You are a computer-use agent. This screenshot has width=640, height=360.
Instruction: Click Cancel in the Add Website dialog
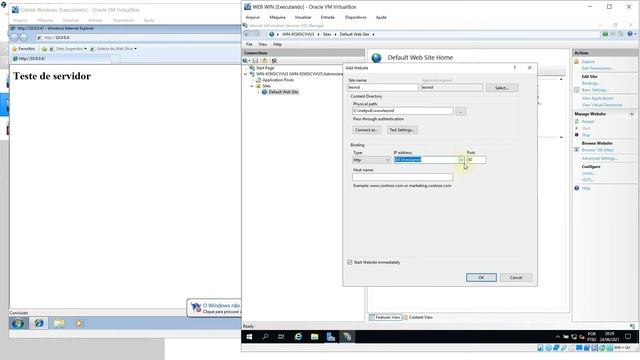click(x=516, y=278)
